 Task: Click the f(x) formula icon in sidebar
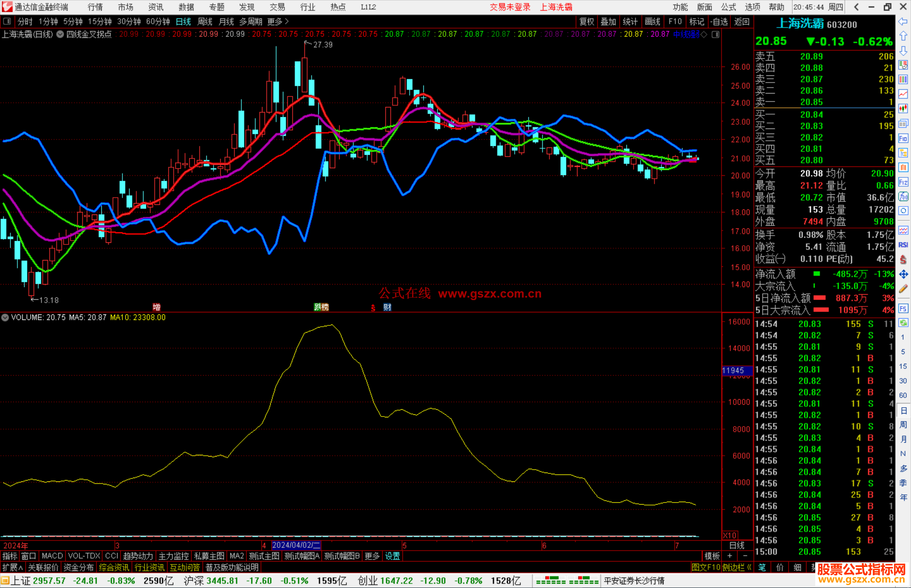click(x=903, y=196)
